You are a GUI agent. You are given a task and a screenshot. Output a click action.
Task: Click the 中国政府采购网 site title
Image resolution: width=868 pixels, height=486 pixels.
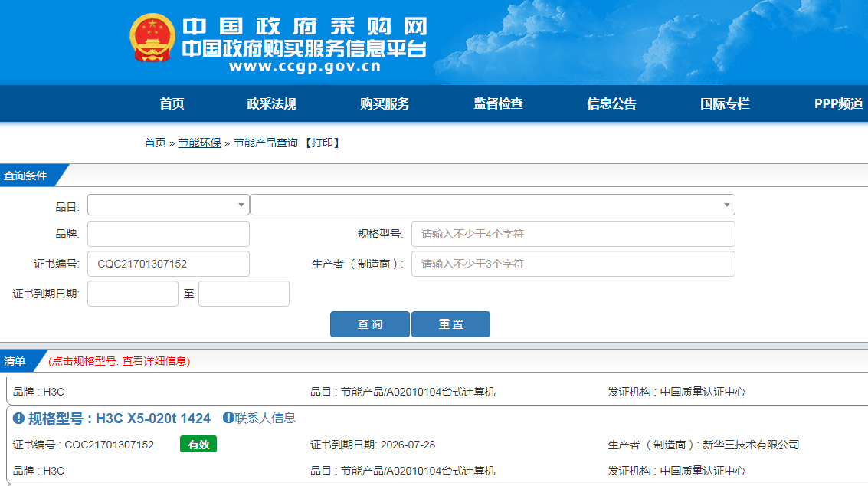coord(305,26)
